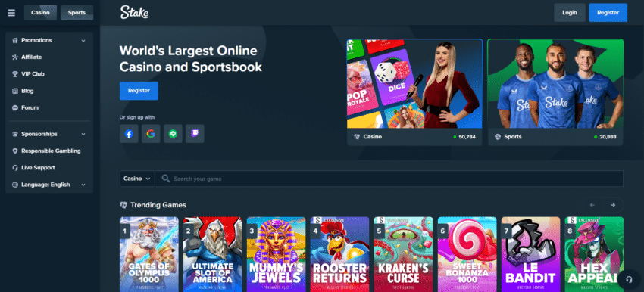Click the Language globe icon
The height and width of the screenshot is (292, 644).
(x=15, y=185)
